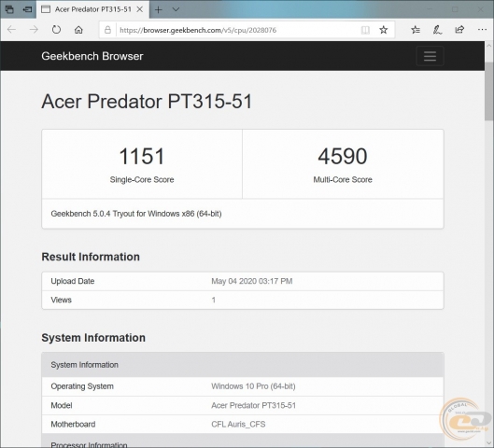Click the Result Information heading
This screenshot has width=494, height=448.
91,257
